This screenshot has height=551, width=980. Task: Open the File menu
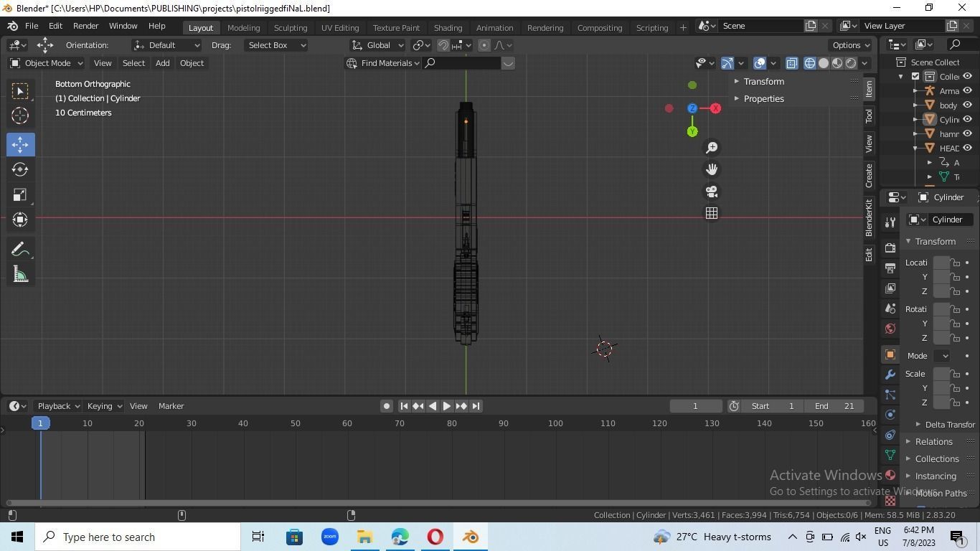pos(32,26)
